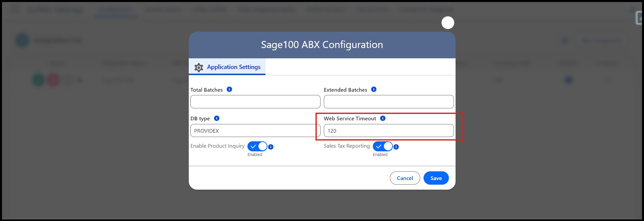
Task: Click the green circular icon in background row
Action: [x=38, y=80]
